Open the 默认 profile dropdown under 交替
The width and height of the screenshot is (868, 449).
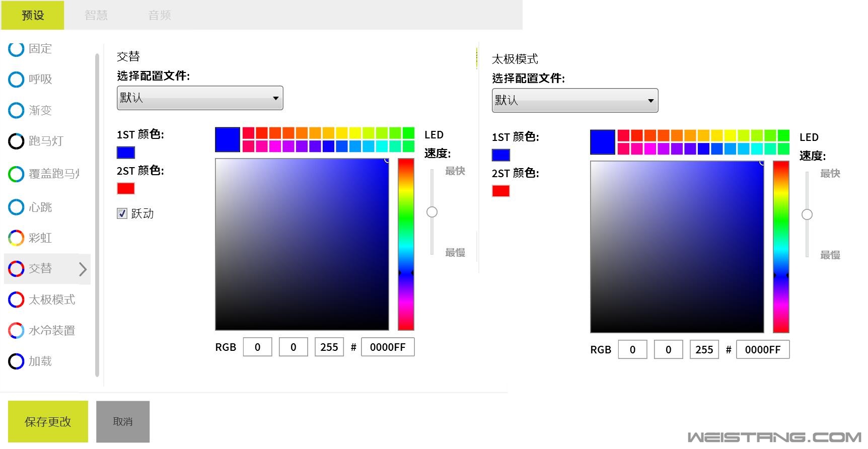(x=200, y=98)
